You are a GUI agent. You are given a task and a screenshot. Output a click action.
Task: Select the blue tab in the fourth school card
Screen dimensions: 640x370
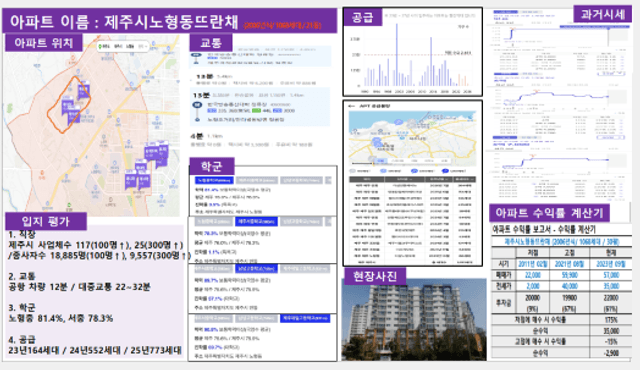(305, 318)
